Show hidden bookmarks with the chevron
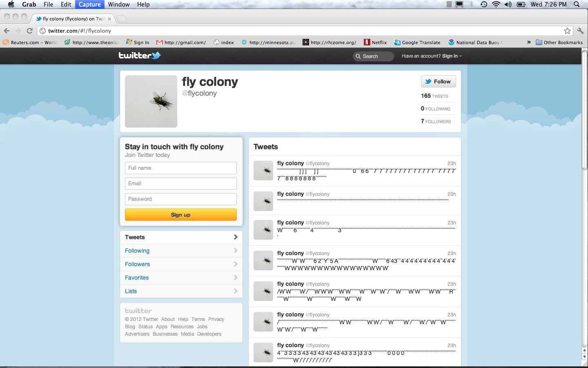Image resolution: width=588 pixels, height=368 pixels. [529, 42]
